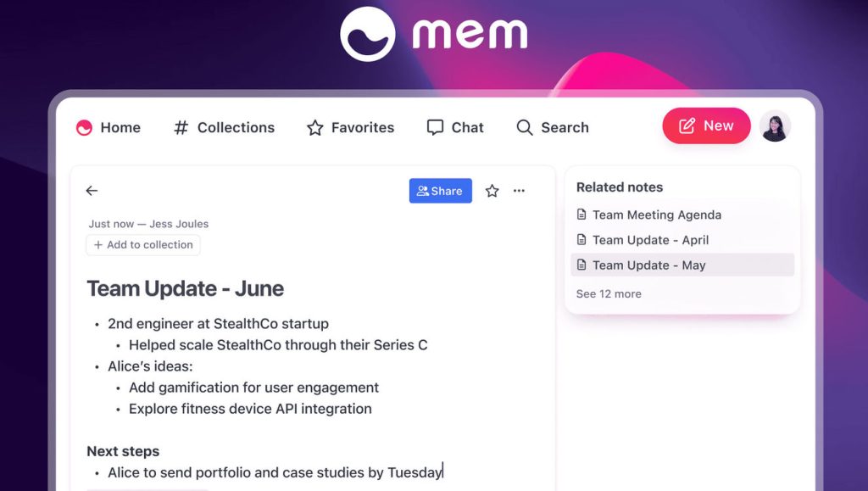Click document icon beside Team Meeting Agenda
Image resolution: width=868 pixels, height=491 pixels.
pos(581,215)
